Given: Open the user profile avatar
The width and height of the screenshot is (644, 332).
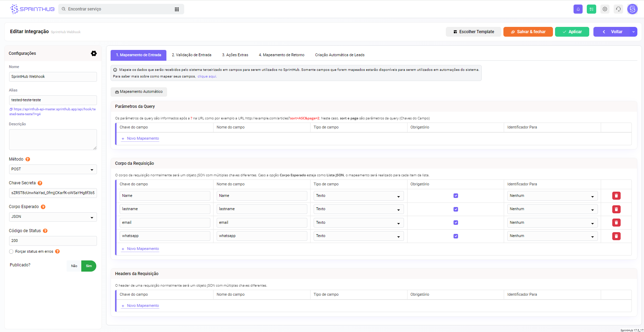Looking at the screenshot, I should click(x=632, y=9).
